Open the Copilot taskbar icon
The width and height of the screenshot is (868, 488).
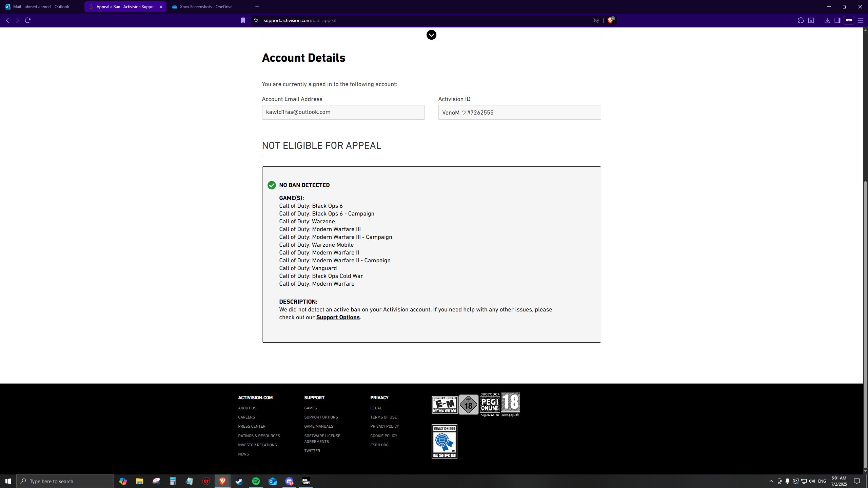tap(123, 481)
